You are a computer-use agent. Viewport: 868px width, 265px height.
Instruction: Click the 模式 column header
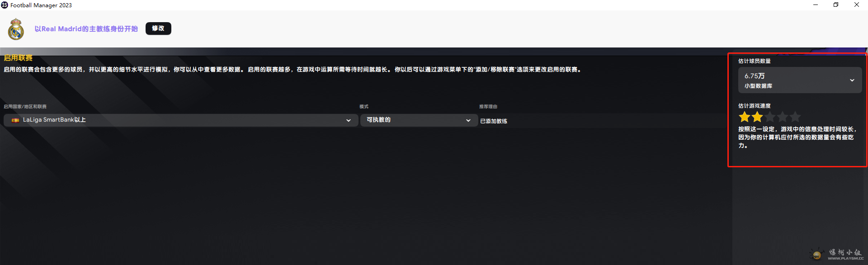364,107
